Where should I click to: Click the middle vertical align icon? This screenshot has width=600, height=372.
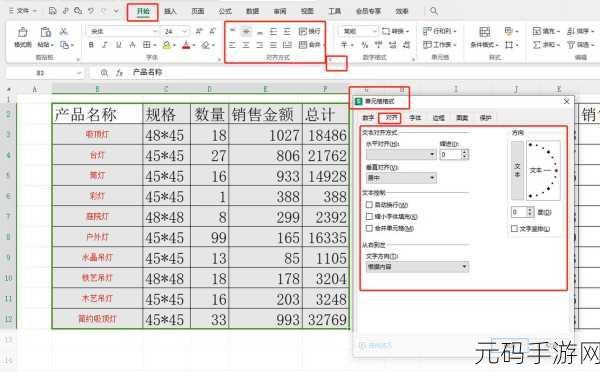point(246,31)
